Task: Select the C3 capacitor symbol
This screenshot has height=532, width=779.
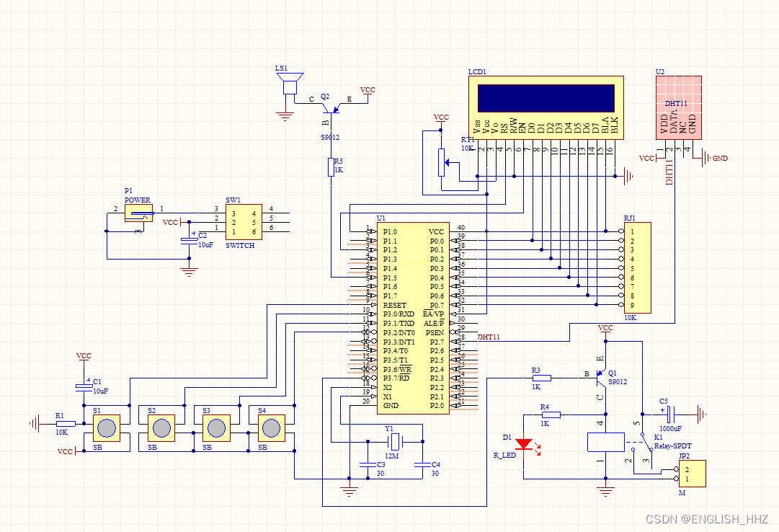Action: point(368,465)
